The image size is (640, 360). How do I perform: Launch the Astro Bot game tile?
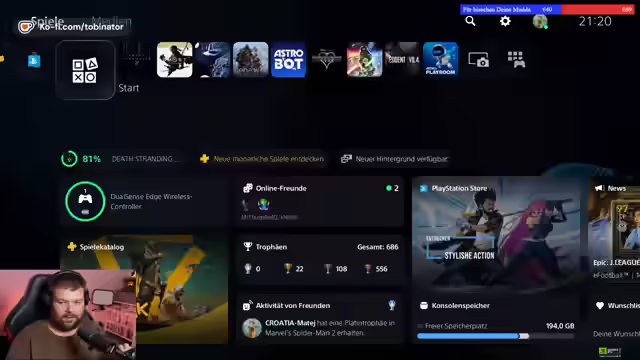point(289,60)
